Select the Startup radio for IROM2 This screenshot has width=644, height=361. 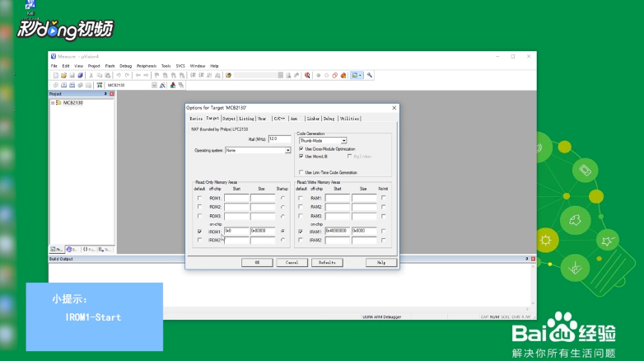(x=282, y=240)
